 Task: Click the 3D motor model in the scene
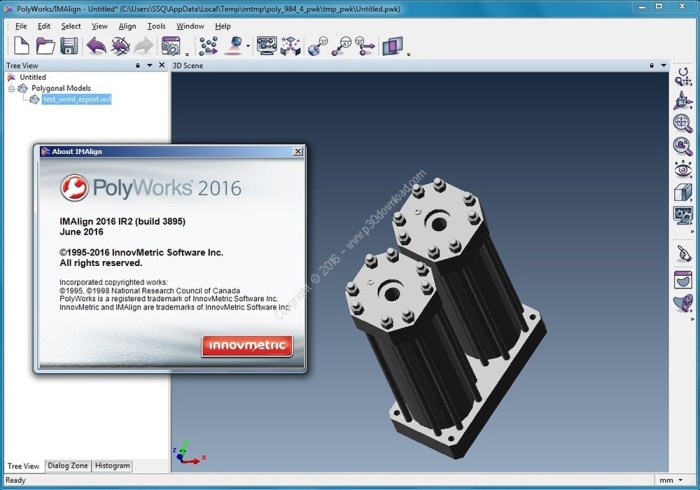[446, 316]
